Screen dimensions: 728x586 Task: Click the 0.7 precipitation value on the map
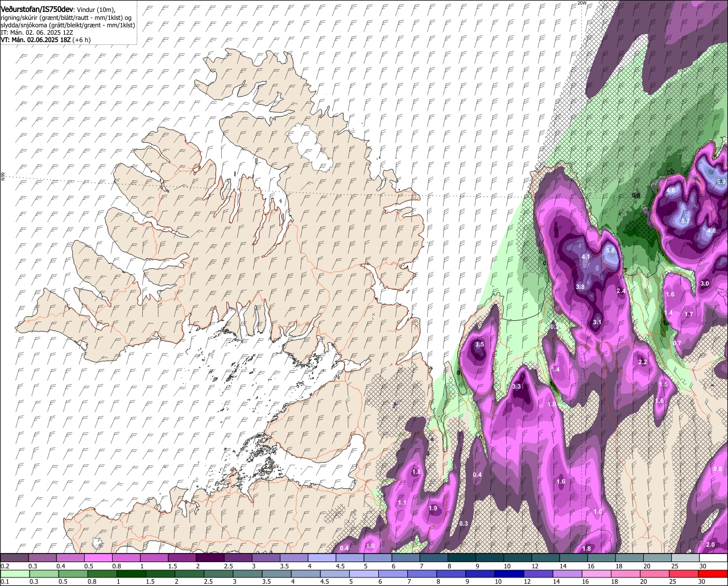677,343
